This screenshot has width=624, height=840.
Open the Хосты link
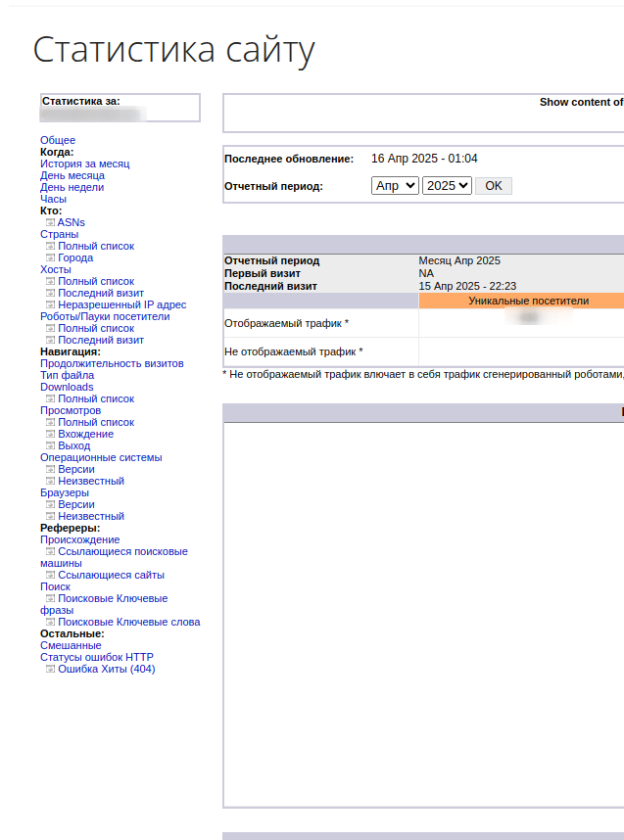click(x=55, y=269)
